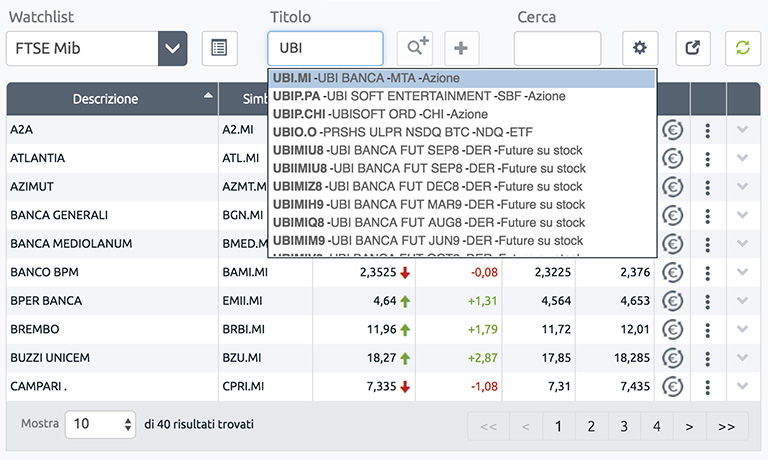Click the BANCO BPM description cell
The height and width of the screenshot is (460, 768).
coord(112,272)
